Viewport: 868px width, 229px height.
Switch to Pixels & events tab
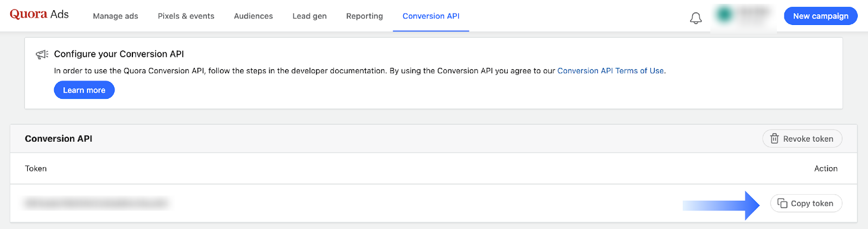[x=186, y=16]
